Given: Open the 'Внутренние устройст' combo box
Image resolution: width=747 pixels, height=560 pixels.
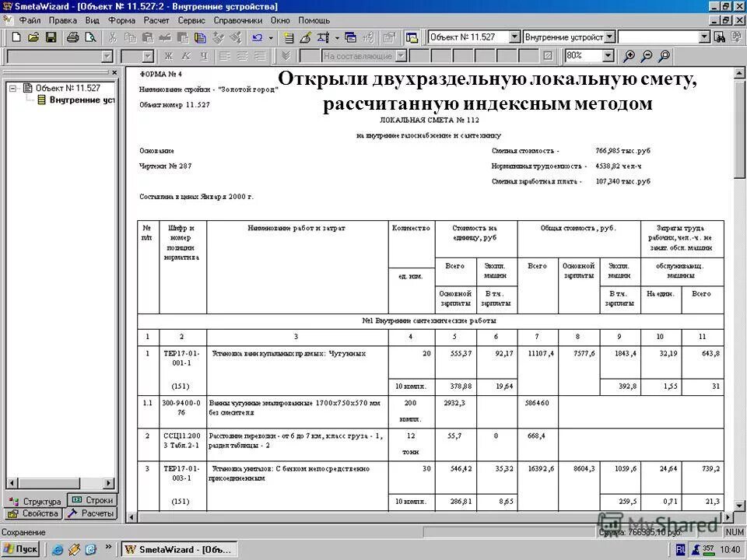Looking at the screenshot, I should coord(609,37).
